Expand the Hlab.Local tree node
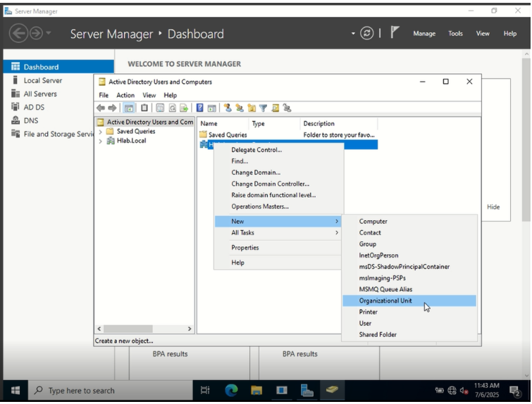 coord(101,141)
